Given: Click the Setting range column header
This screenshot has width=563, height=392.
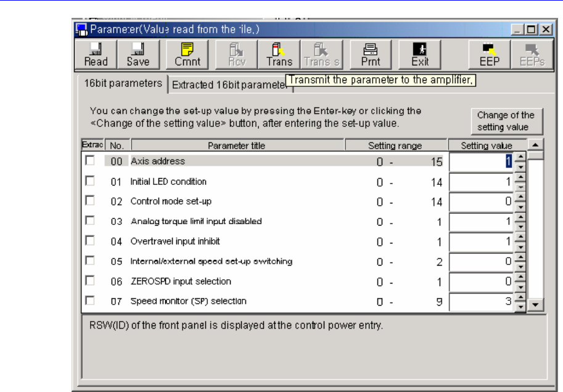Looking at the screenshot, I should (396, 145).
